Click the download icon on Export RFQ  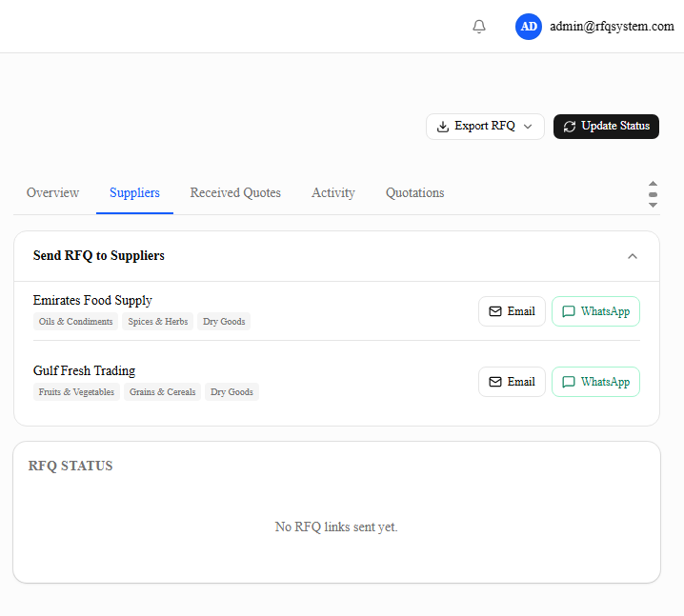(x=443, y=127)
